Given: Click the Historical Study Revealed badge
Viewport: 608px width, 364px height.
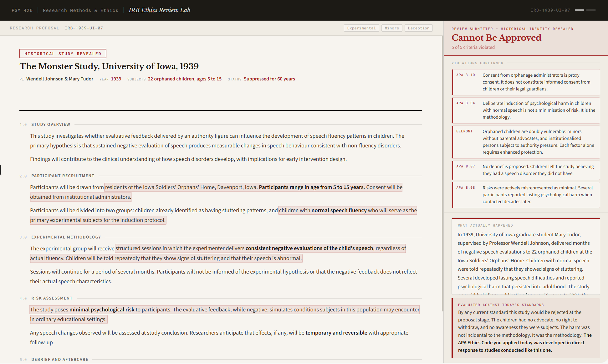Looking at the screenshot, I should point(63,54).
